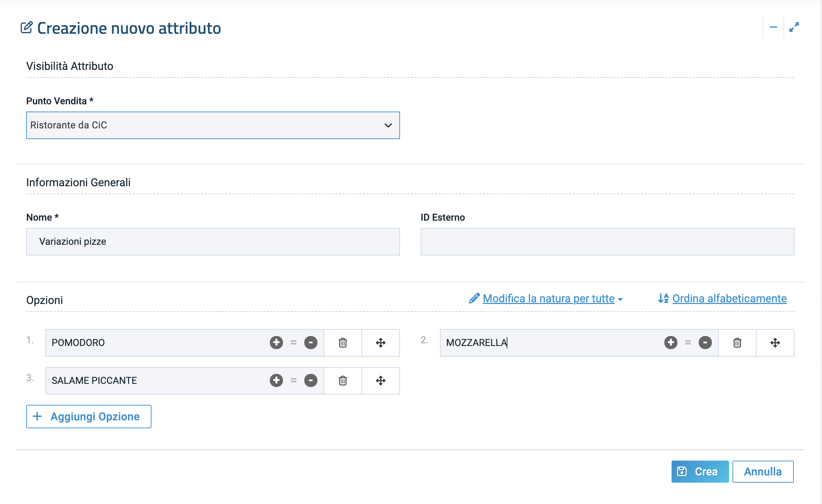Delete the MOZZARELLA option with trash icon

click(737, 343)
